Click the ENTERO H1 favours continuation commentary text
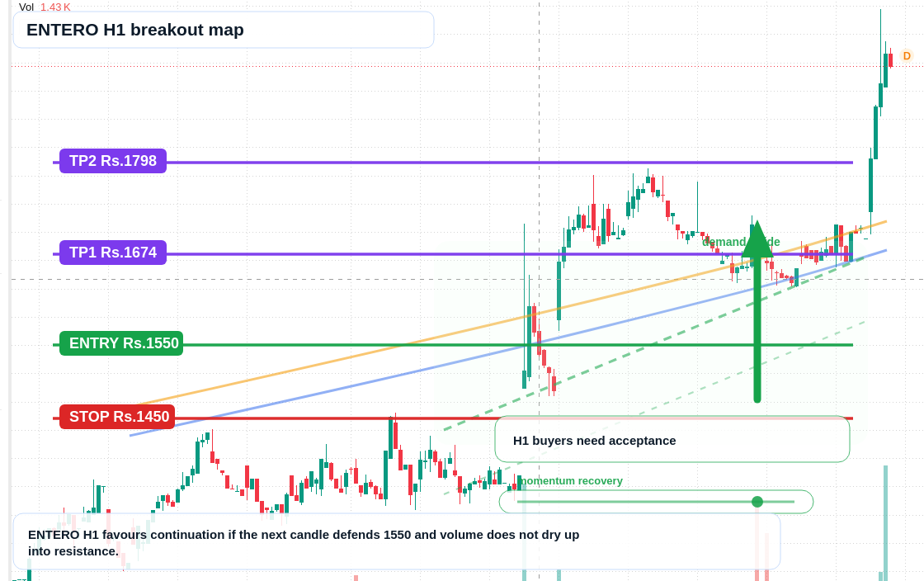This screenshot has height=581, width=924. pos(304,543)
